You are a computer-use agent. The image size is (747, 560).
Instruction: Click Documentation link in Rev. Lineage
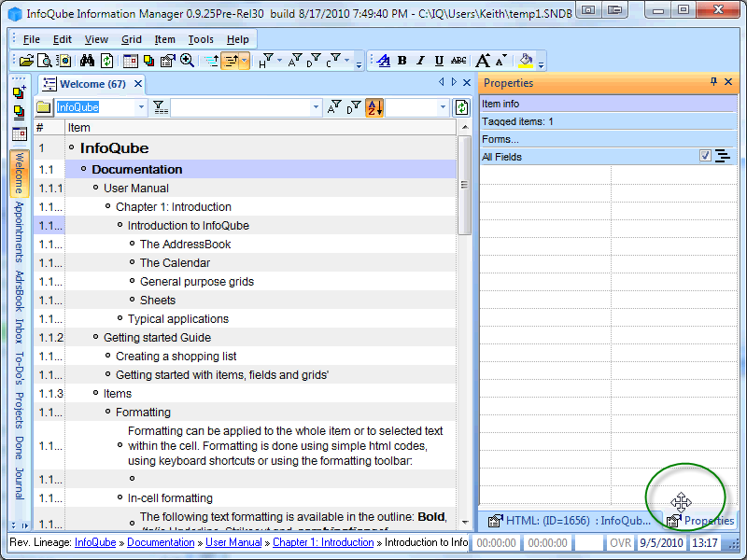pyautogui.click(x=161, y=542)
